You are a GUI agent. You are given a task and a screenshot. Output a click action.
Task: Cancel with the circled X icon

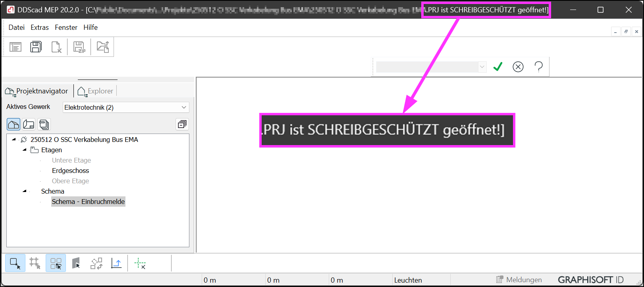coord(518,67)
